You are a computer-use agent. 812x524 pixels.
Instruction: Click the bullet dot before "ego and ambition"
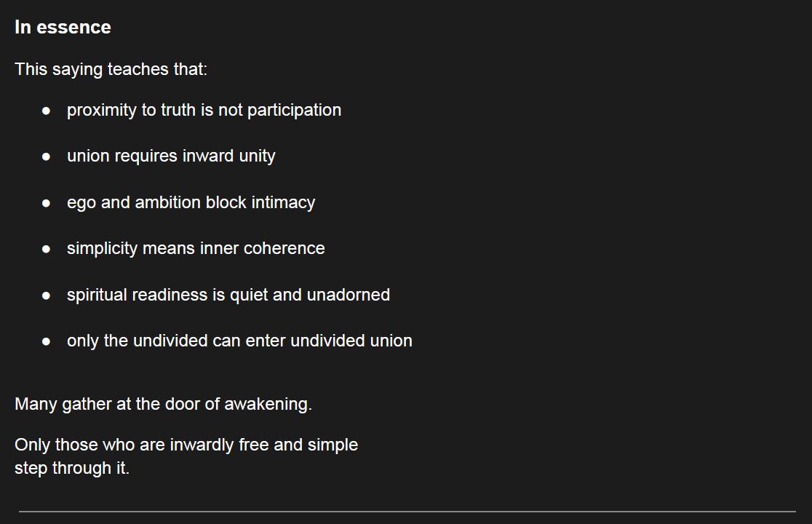[x=46, y=203]
